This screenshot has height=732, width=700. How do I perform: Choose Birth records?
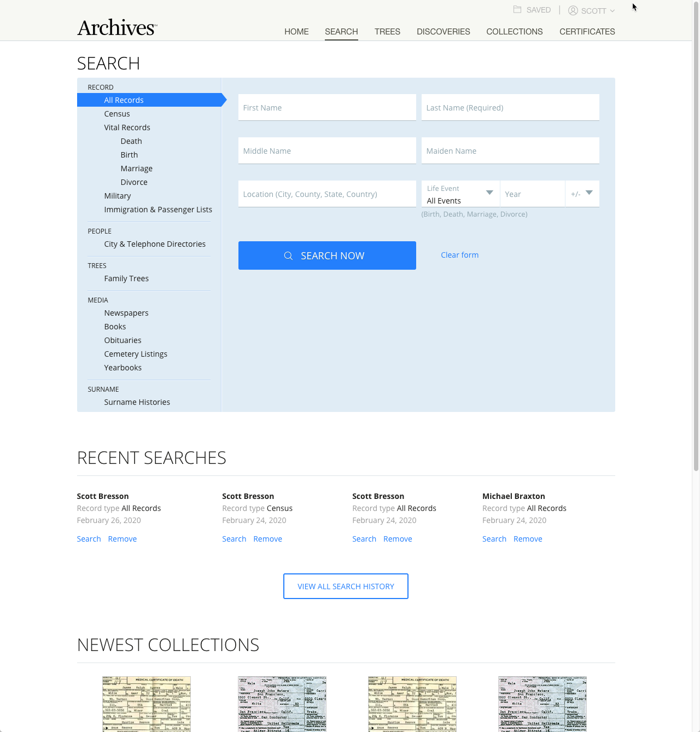point(129,155)
